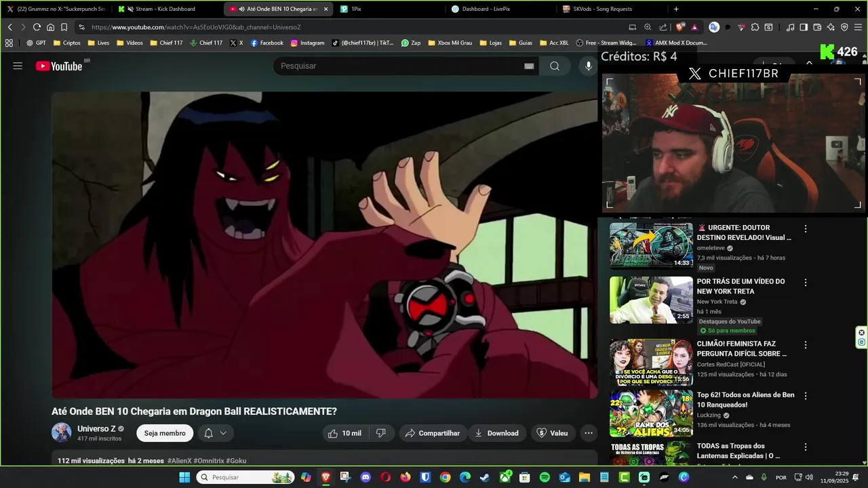Open the Rank dos Aliens video thumbnail
Image resolution: width=868 pixels, height=488 pixels.
tap(651, 413)
